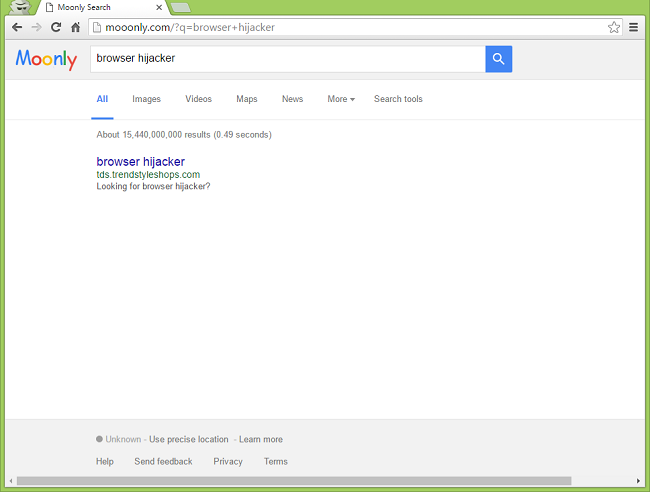650x492 pixels.
Task: Click the Moonly logo
Action: [x=46, y=60]
